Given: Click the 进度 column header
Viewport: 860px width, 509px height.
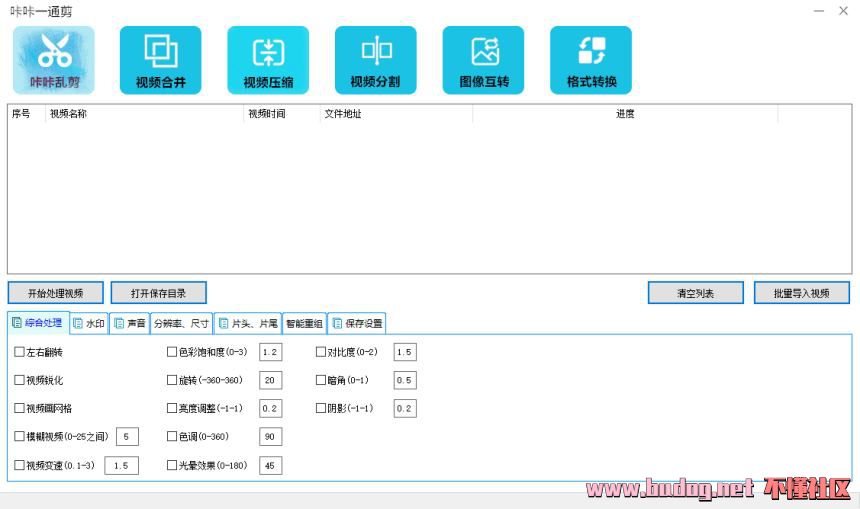Looking at the screenshot, I should point(625,114).
